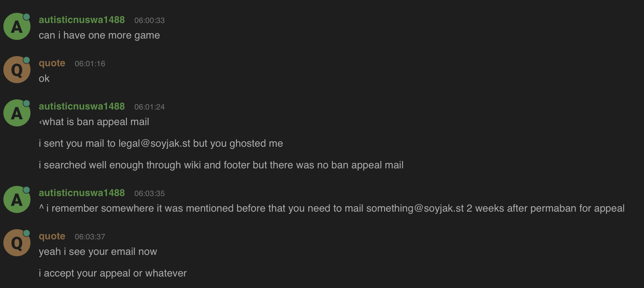Select the "i accept your appeal or whatever" message
644x288 pixels.
click(113, 273)
